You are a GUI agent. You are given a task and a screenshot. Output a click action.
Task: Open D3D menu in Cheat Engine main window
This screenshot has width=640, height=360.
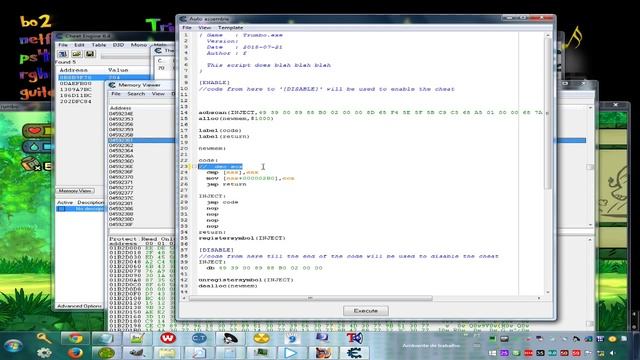point(118,45)
